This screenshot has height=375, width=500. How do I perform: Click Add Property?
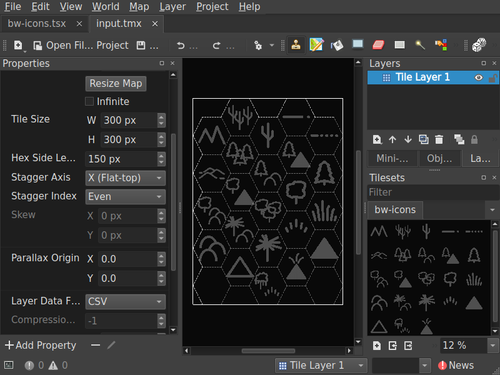coord(41,345)
